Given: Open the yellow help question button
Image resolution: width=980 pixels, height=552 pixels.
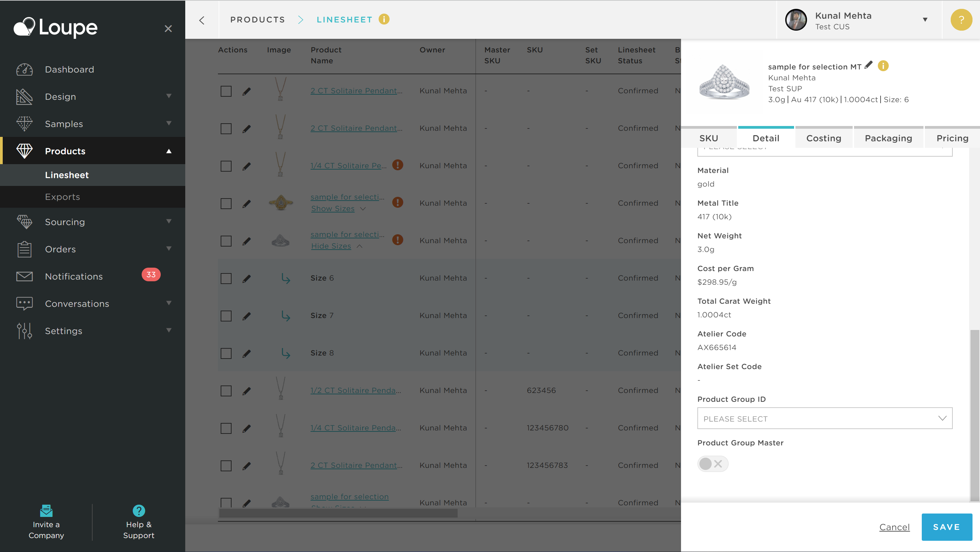Looking at the screenshot, I should (x=961, y=20).
